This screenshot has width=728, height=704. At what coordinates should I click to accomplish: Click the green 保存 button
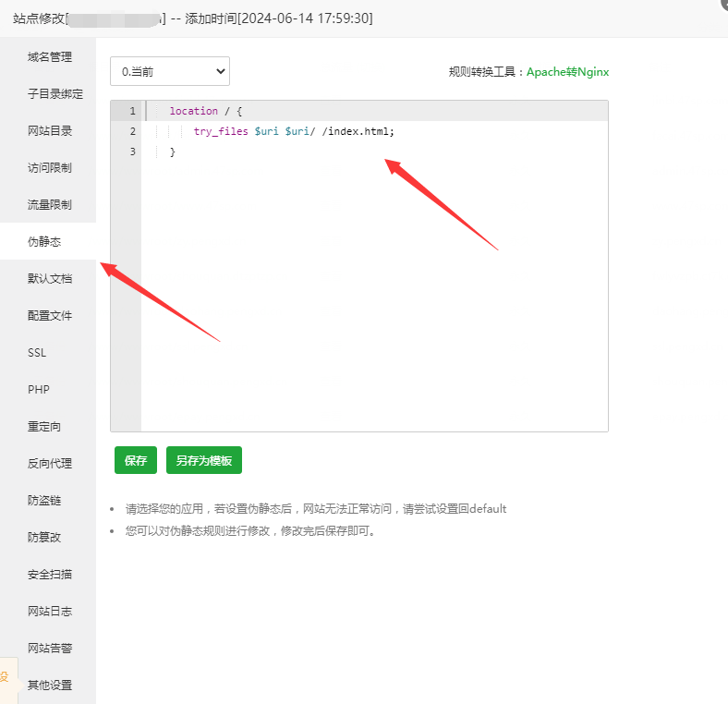[136, 460]
